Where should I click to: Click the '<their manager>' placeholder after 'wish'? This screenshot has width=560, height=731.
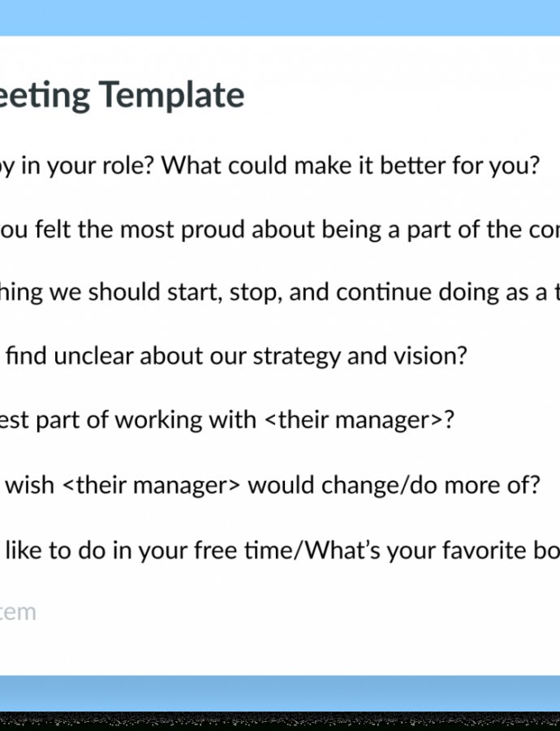[152, 486]
